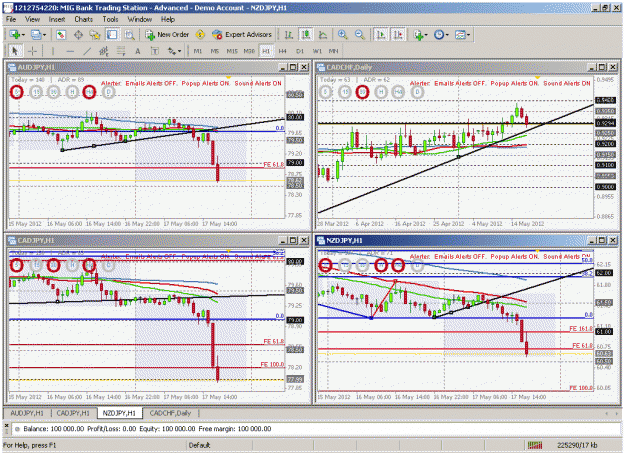Click the H4 circle button in AUDJPY chart
The height and width of the screenshot is (453, 625).
[89, 92]
